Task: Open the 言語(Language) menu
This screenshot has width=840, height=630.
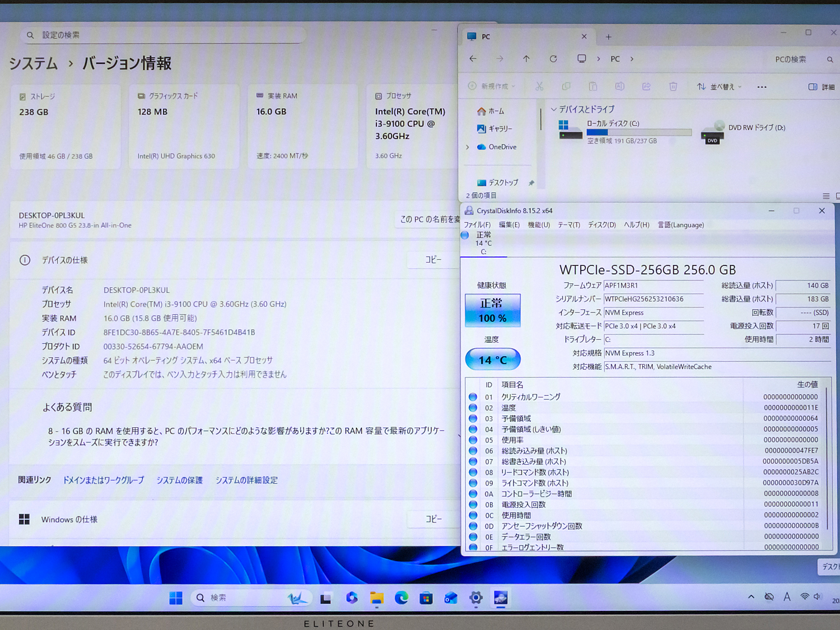Action: tap(680, 225)
